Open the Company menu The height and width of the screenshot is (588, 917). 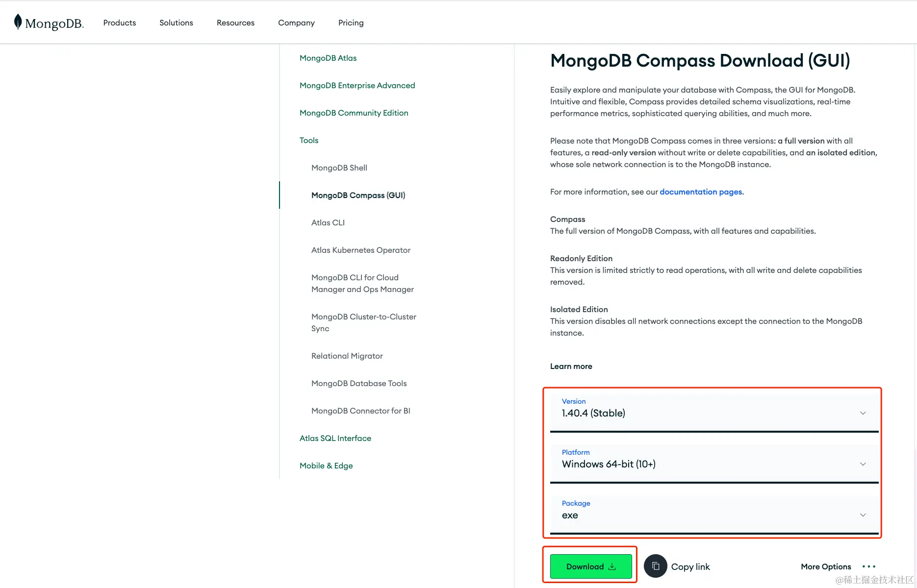(296, 23)
